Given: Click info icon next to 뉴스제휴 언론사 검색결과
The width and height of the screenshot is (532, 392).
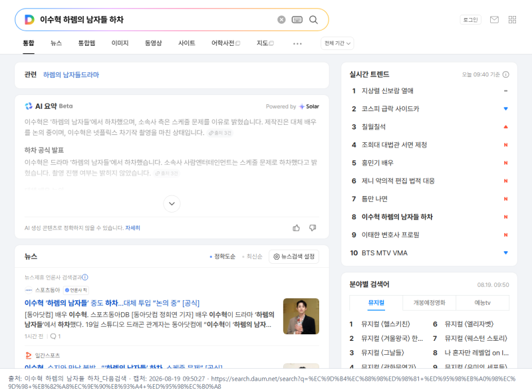Looking at the screenshot, I should click(85, 277).
